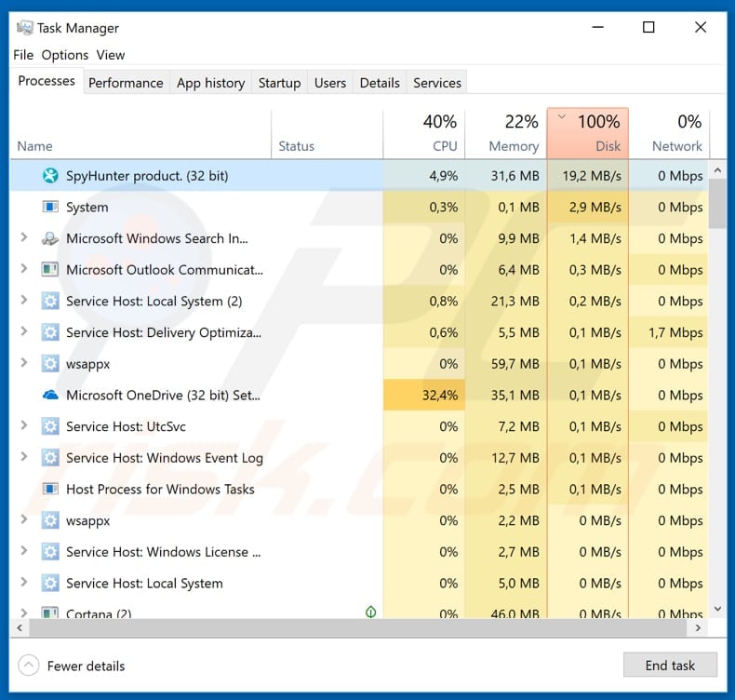Image resolution: width=735 pixels, height=700 pixels.
Task: Switch to the Startup tab
Action: (x=279, y=83)
